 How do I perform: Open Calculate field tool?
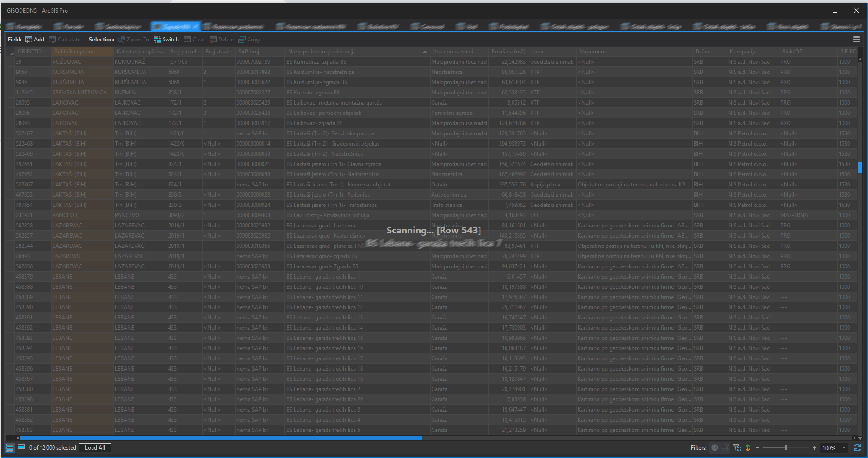65,40
